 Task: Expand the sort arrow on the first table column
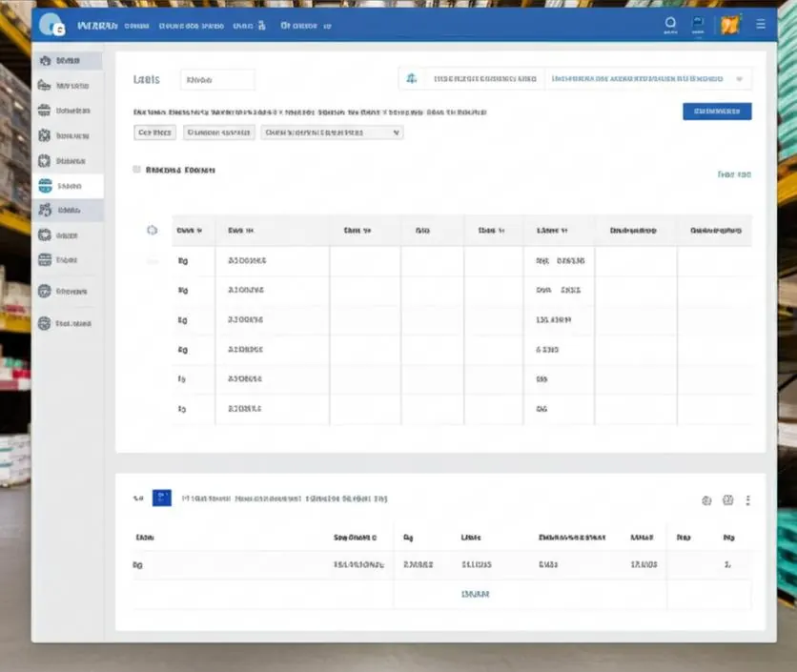[199, 231]
